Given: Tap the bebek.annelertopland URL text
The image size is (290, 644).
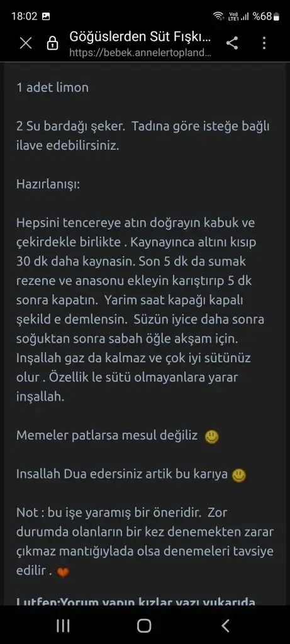Looking at the screenshot, I should click(140, 53).
